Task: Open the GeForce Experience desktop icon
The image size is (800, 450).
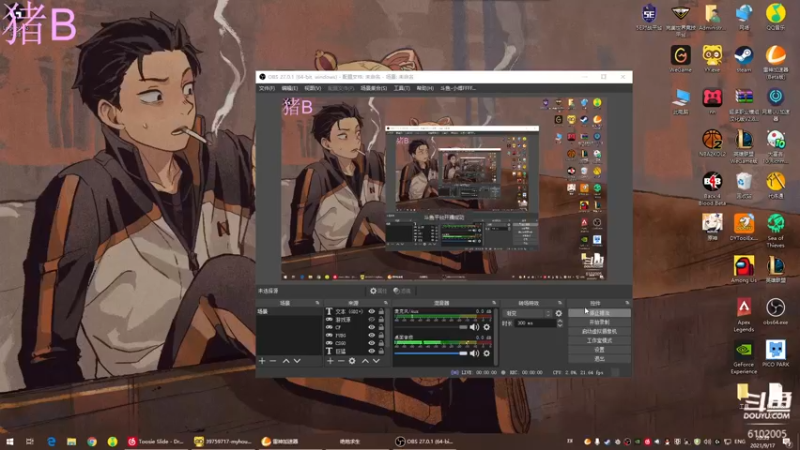Action: pyautogui.click(x=743, y=357)
